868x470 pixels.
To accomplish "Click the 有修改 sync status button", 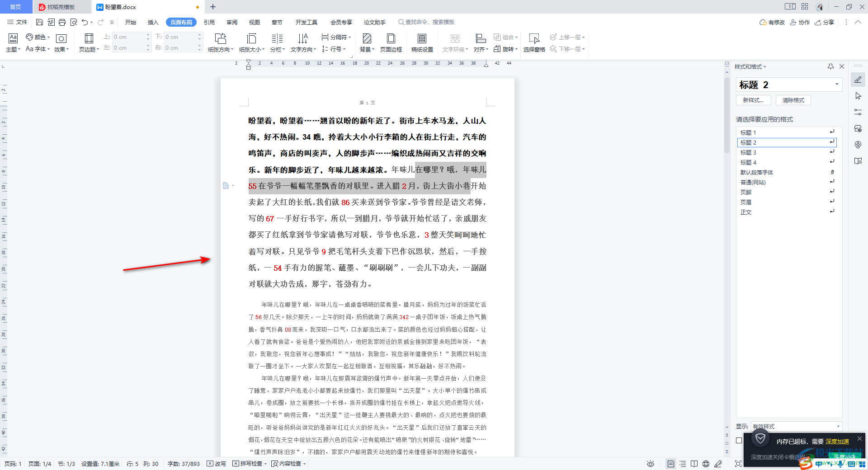I will (x=772, y=22).
